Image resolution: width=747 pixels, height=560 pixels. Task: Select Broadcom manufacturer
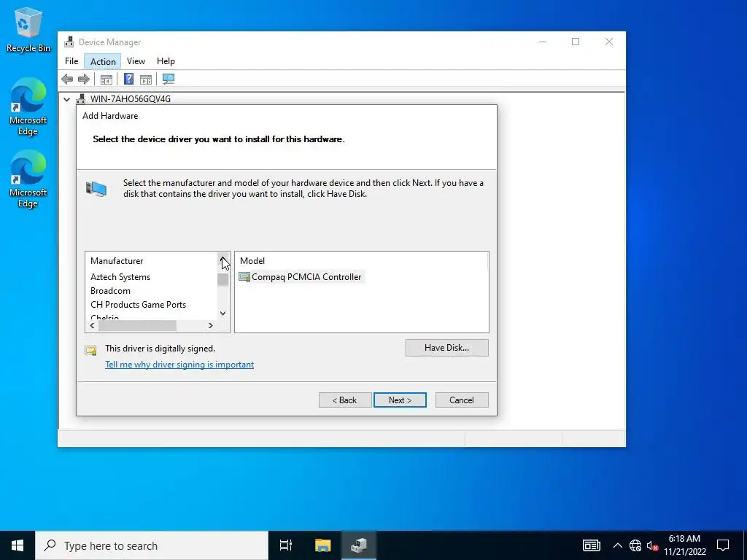(x=111, y=291)
